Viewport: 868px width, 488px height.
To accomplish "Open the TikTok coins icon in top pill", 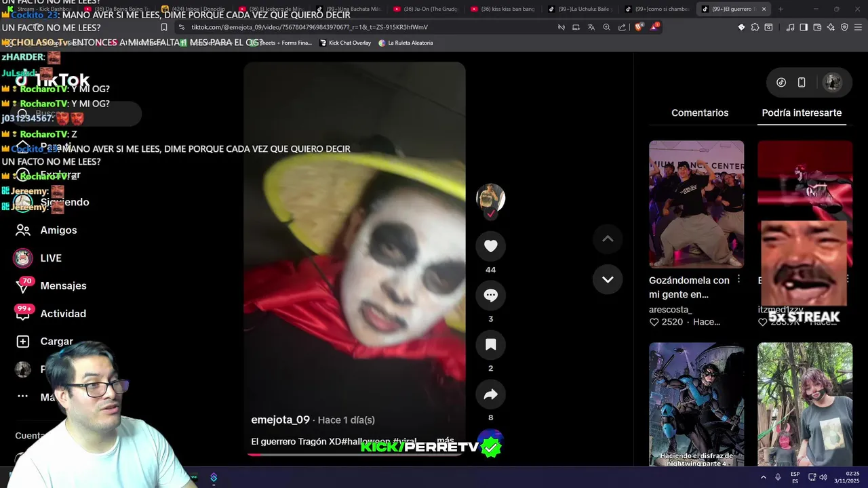I will (781, 83).
